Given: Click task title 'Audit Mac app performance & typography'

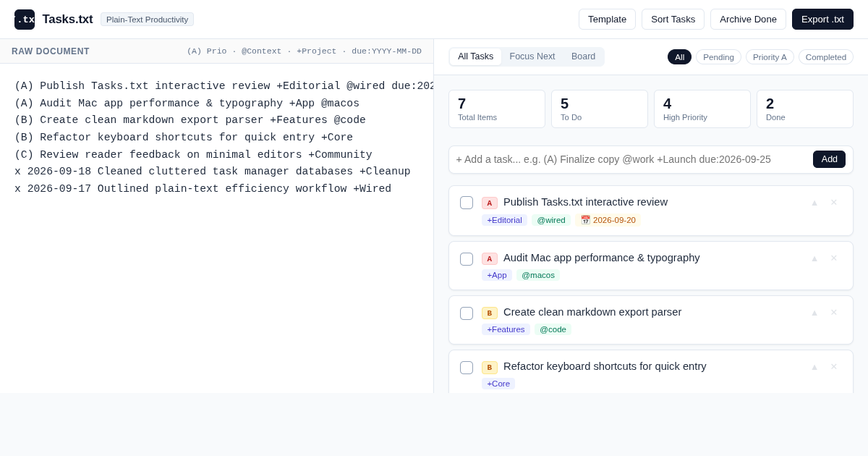Looking at the screenshot, I should tap(602, 258).
